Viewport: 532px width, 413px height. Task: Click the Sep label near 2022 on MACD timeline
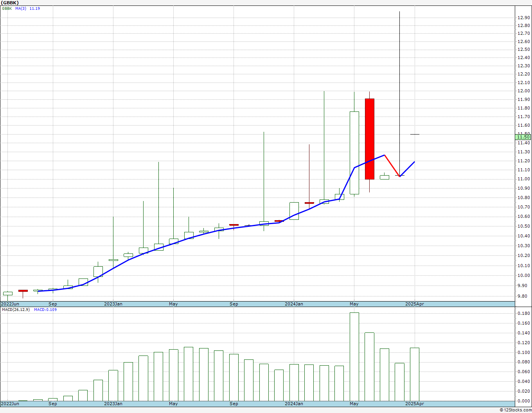coord(53,404)
